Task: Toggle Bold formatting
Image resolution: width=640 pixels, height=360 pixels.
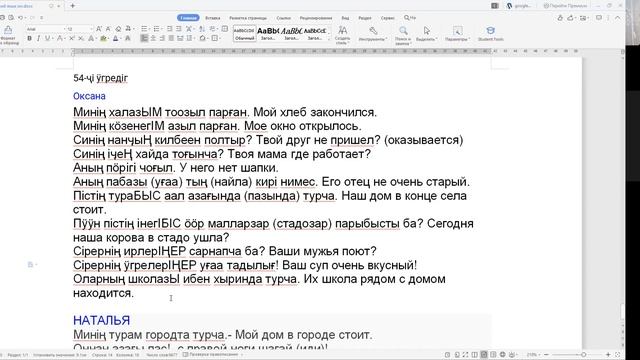Action: (x=29, y=38)
